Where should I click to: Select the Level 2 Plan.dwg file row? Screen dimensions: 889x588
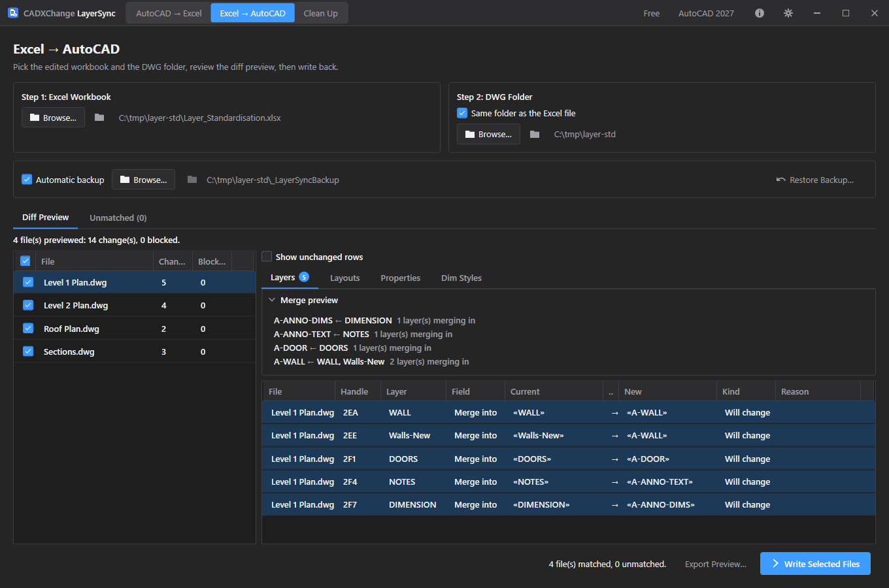pyautogui.click(x=135, y=305)
